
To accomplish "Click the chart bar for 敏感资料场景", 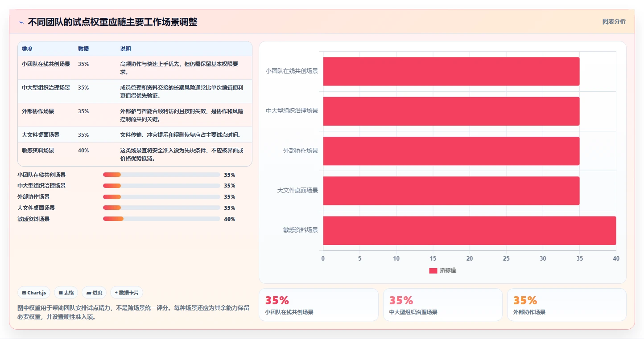I will pos(469,230).
